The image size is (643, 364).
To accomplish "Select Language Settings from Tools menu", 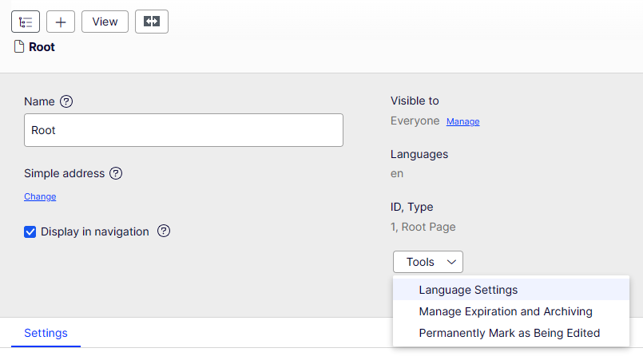I will pos(468,290).
